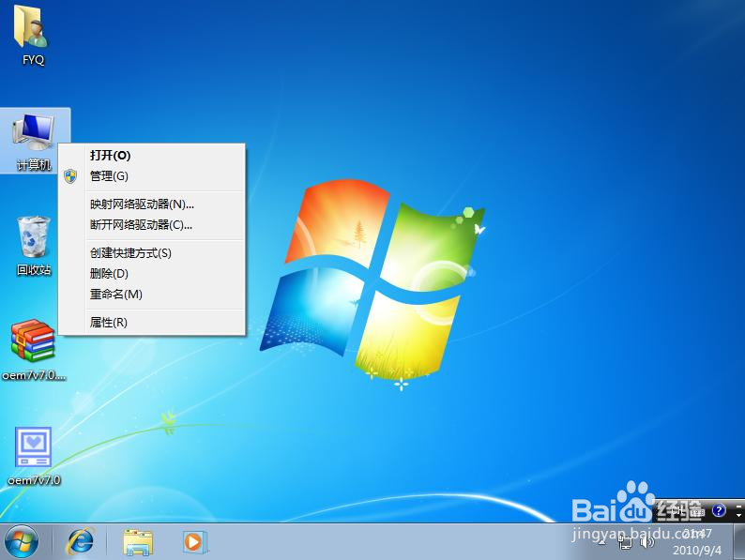Select the oem7v7.0 program icon
745x560 pixels.
[x=33, y=456]
